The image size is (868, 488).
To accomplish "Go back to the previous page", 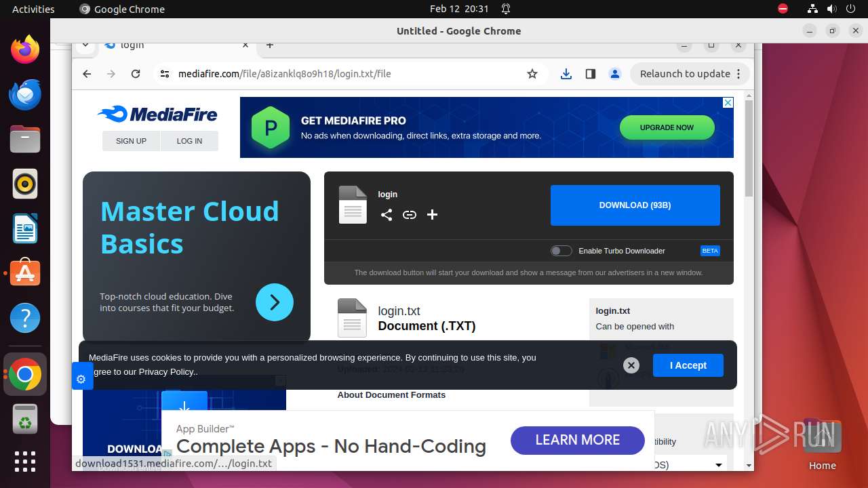I will tap(87, 74).
